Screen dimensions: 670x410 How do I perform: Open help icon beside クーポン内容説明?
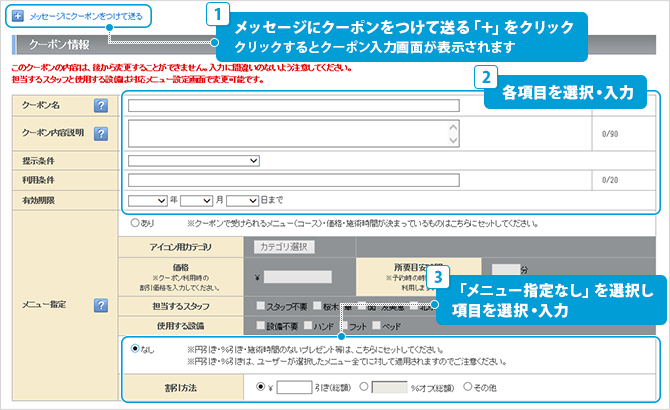[101, 134]
